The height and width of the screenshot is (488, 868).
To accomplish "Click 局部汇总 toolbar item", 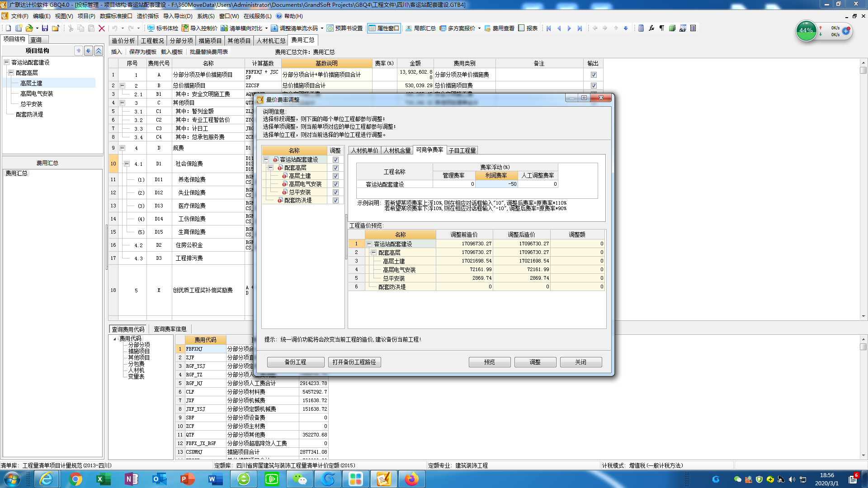I will (x=420, y=28).
